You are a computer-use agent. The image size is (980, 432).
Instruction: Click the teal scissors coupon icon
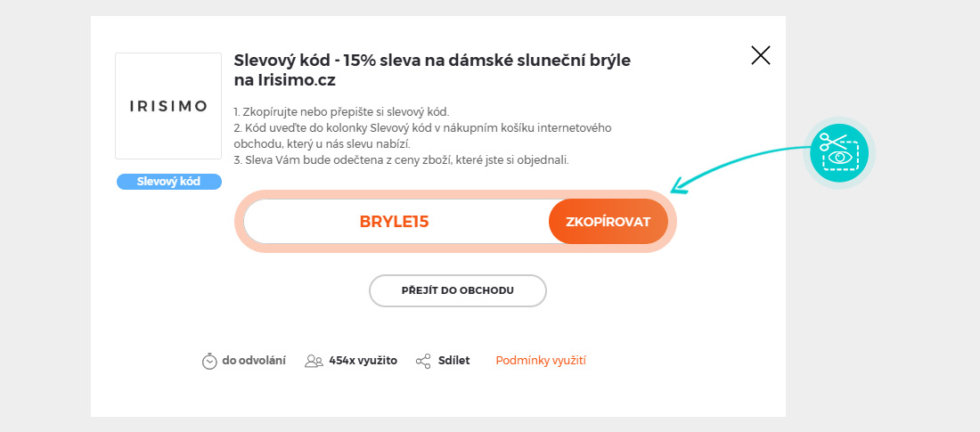click(839, 153)
